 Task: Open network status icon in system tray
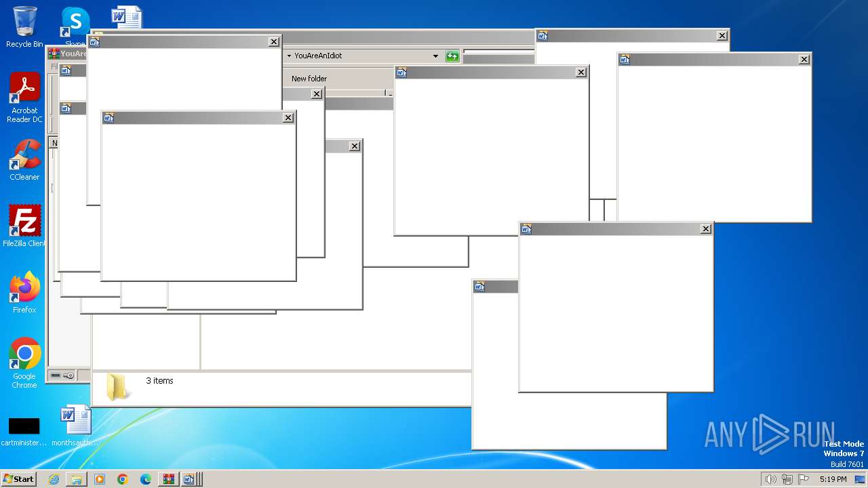pos(787,479)
